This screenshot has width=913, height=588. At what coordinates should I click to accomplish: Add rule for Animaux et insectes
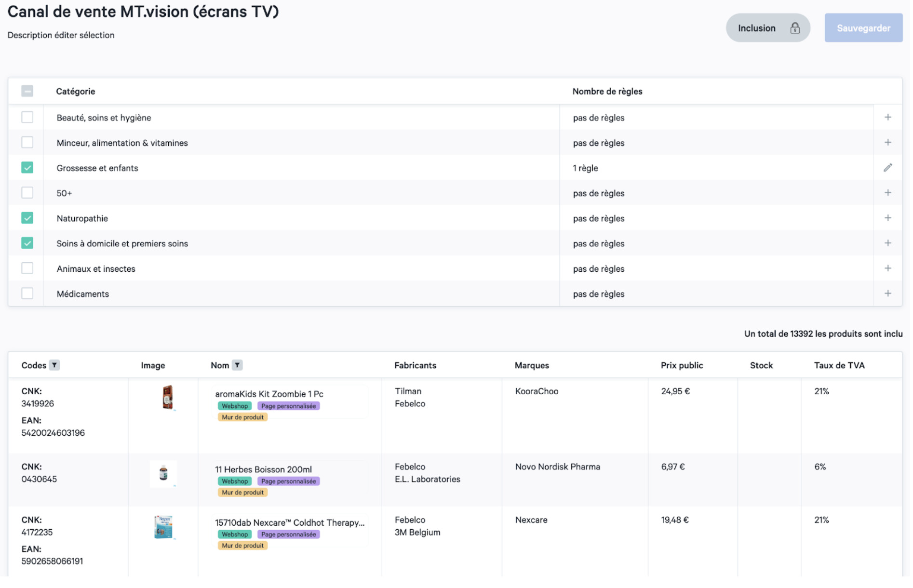887,268
